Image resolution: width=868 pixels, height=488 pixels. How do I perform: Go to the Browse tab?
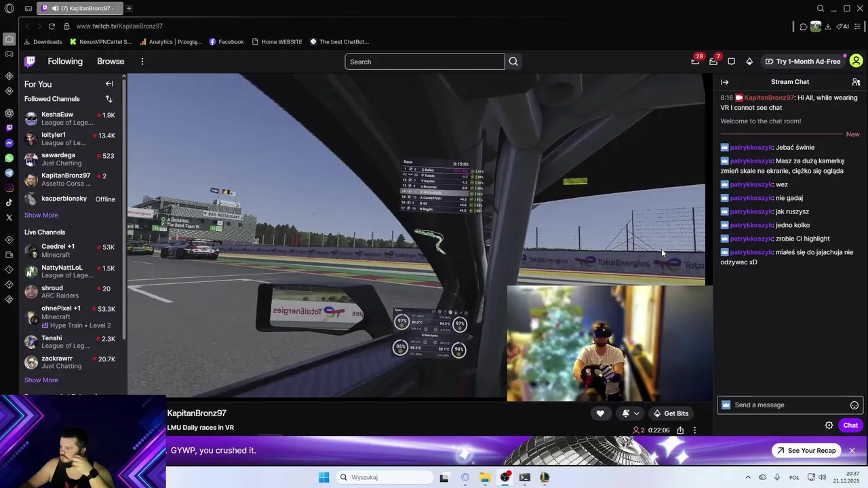click(x=111, y=62)
